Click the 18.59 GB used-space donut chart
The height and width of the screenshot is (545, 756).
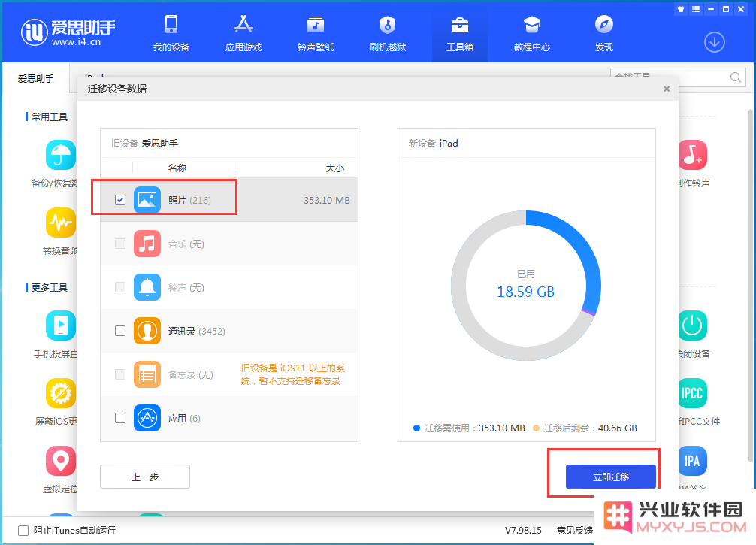click(525, 286)
